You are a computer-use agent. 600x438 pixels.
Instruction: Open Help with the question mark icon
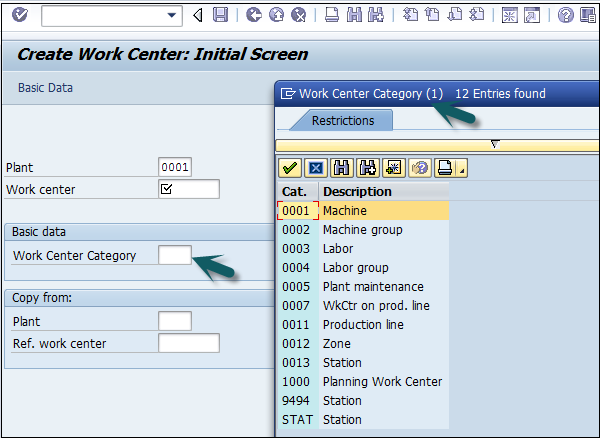coord(566,15)
